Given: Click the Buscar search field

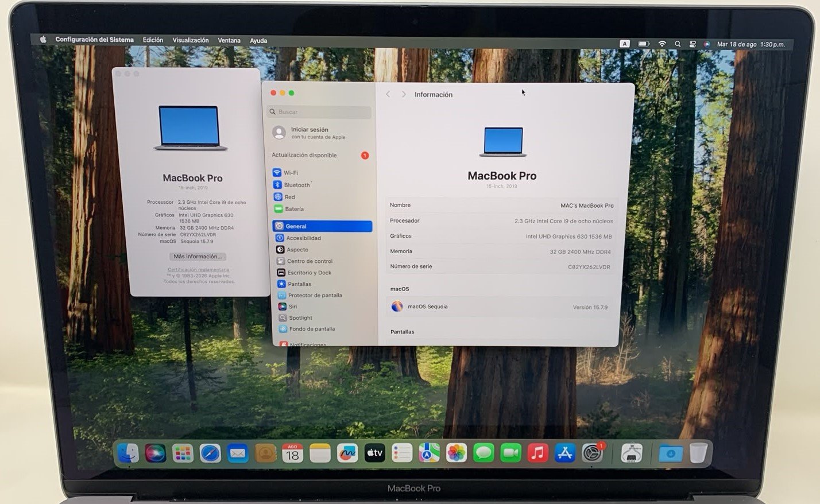Looking at the screenshot, I should pos(319,112).
